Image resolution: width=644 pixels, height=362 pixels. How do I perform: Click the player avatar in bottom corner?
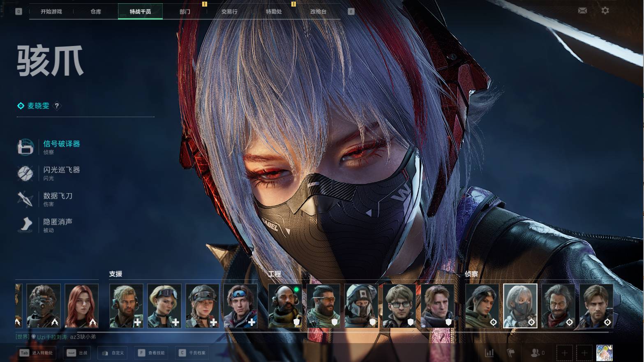(x=604, y=353)
